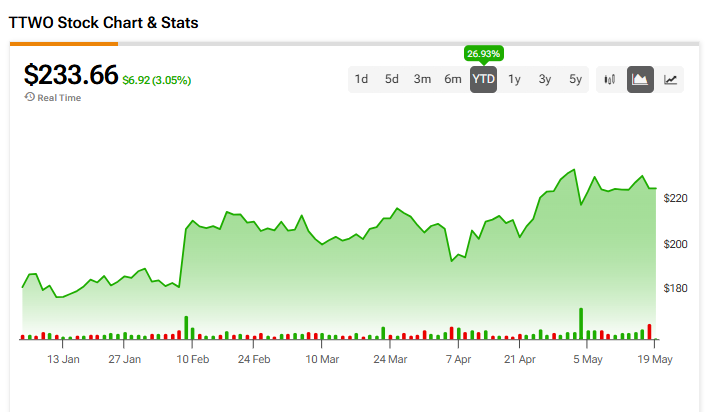Select the 3m time range

coord(422,79)
